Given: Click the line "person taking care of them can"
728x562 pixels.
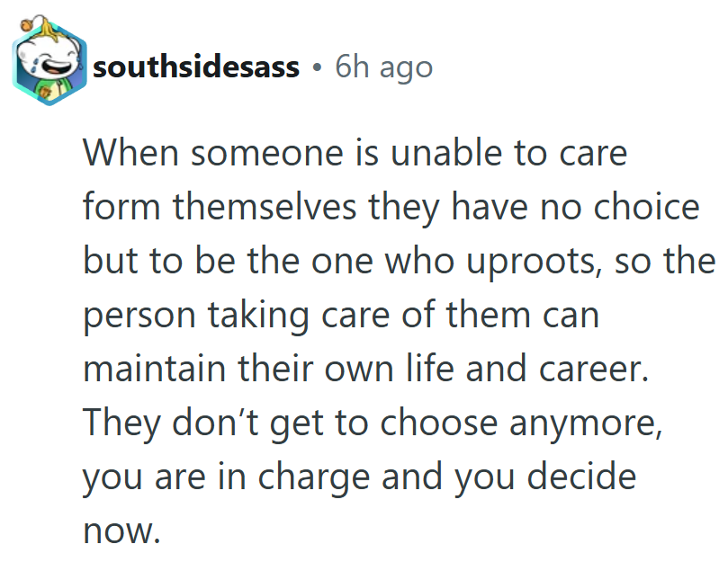Looking at the screenshot, I should 341,316.
